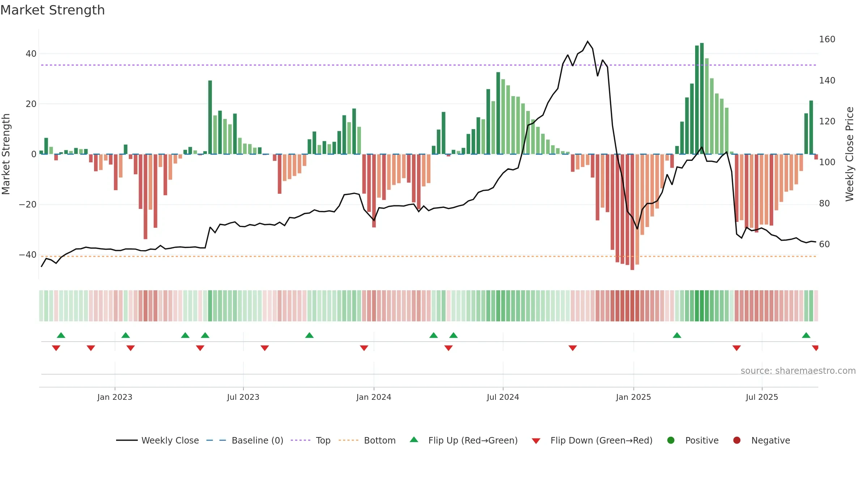Click the deepest red bar near Jan 2025
This screenshot has width=868, height=488.
pyautogui.click(x=632, y=212)
